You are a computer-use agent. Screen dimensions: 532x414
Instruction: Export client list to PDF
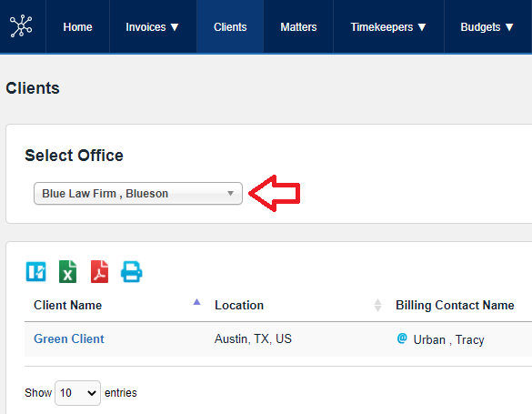coord(99,271)
